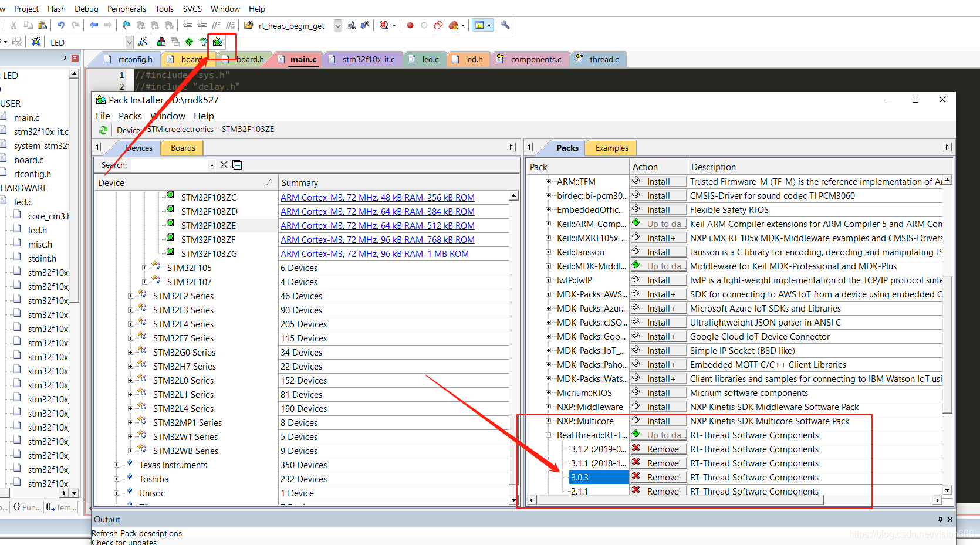
Task: Open components.c editor tab
Action: click(x=530, y=59)
